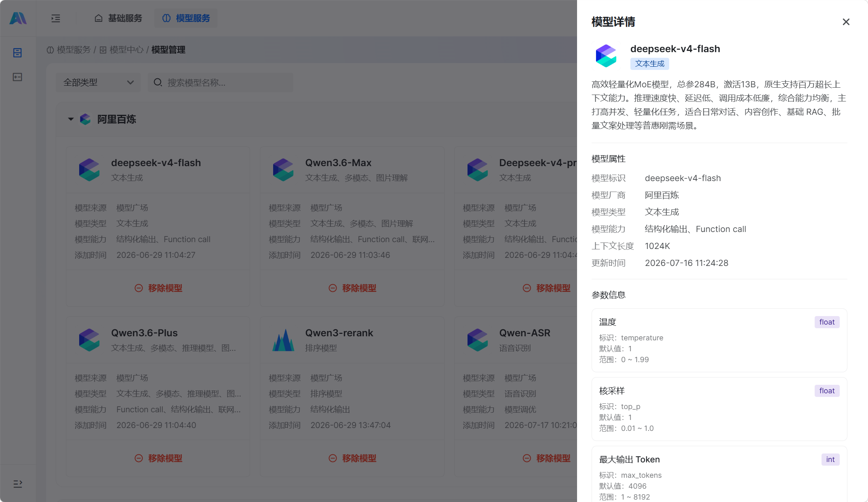The height and width of the screenshot is (502, 868).
Task: Focus the 搜索模型名称 search field
Action: coord(221,82)
